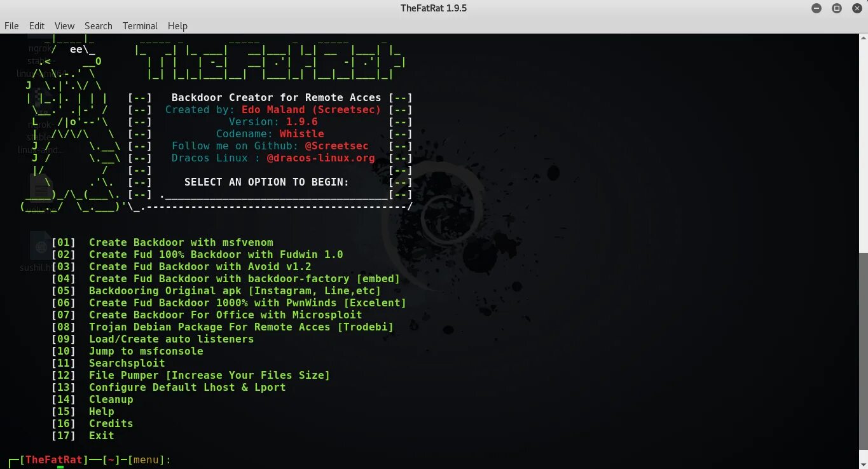Screen dimensions: 868x469
Task: Click the TheFatRat prompt label
Action: (x=54, y=459)
